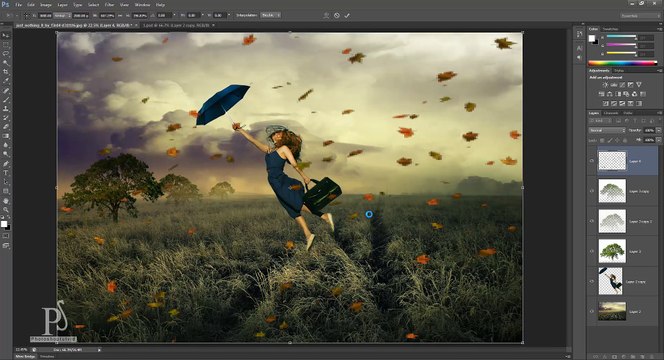Open the File menu
The image size is (664, 360).
coord(19,5)
